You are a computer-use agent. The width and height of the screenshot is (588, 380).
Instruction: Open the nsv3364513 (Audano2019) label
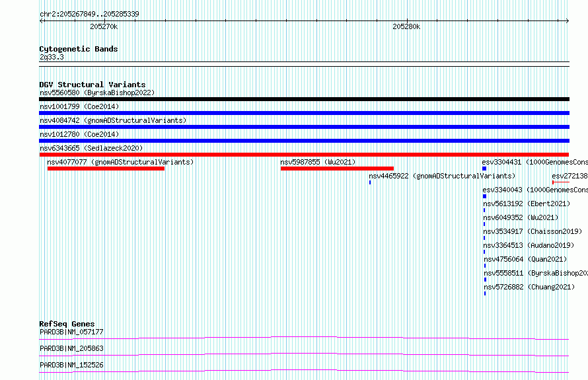tap(529, 245)
